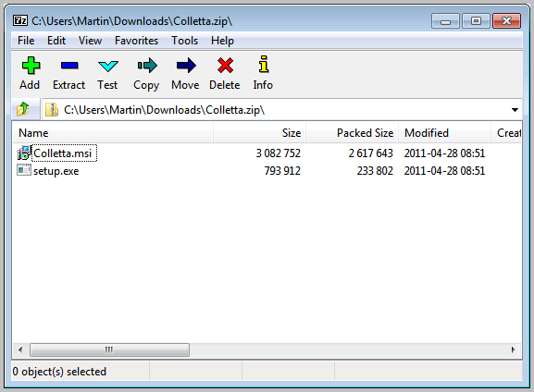Screen dimensions: 534x392
Task: Close the 7-Zip window
Action: coord(506,21)
